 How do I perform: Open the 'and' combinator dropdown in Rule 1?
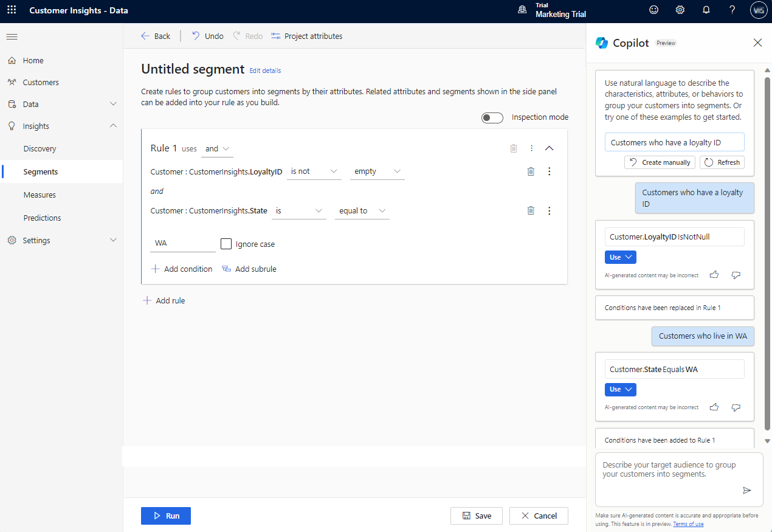click(x=217, y=148)
